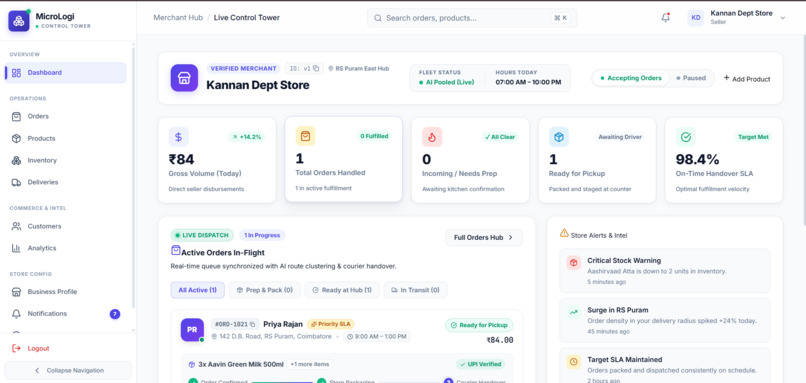Open the Dashboard sidebar item
The image size is (806, 383).
65,72
